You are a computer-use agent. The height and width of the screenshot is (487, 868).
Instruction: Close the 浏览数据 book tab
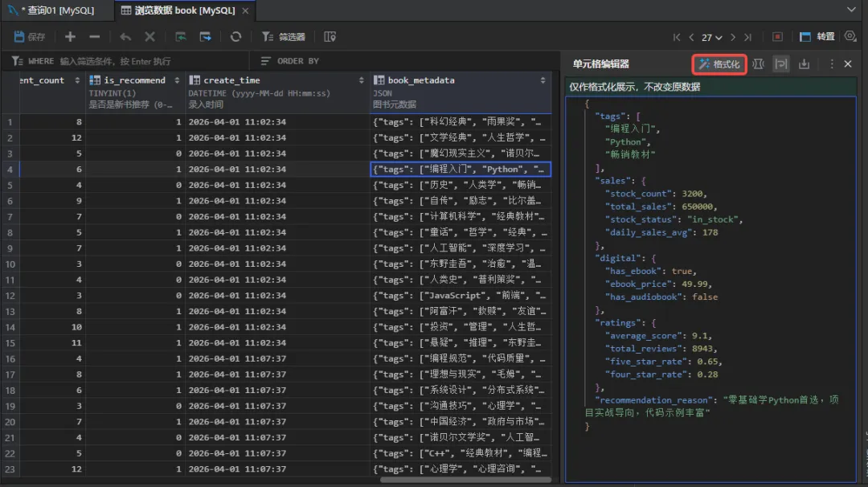[245, 10]
